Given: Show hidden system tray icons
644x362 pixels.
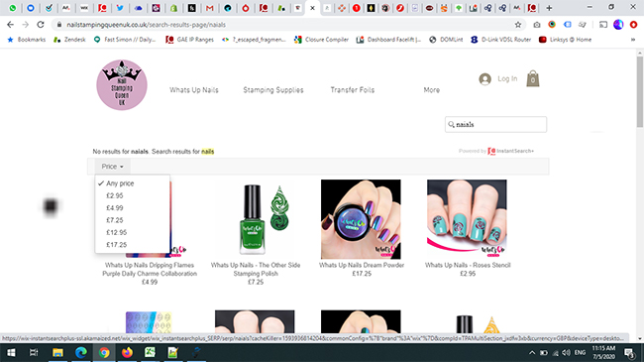Looking at the screenshot, I should pos(532,352).
